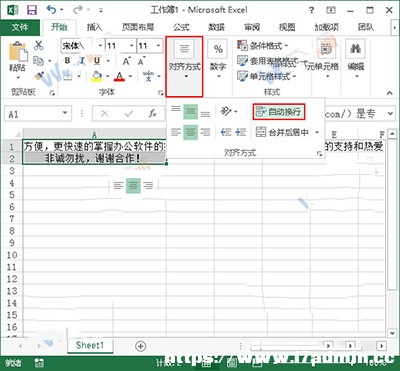This screenshot has height=371, width=400.
Task: Toggle 自动换行 wrap text
Action: (x=279, y=112)
